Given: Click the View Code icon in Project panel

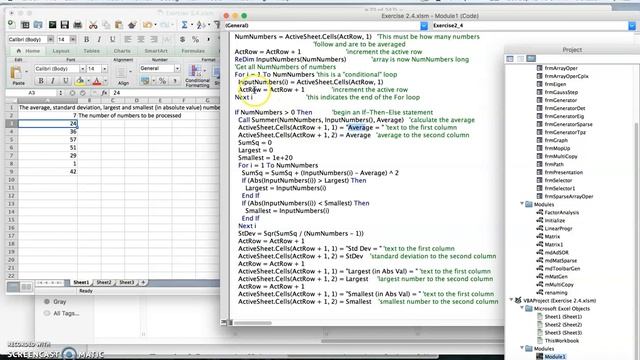Looking at the screenshot, I should pyautogui.click(x=510, y=59).
